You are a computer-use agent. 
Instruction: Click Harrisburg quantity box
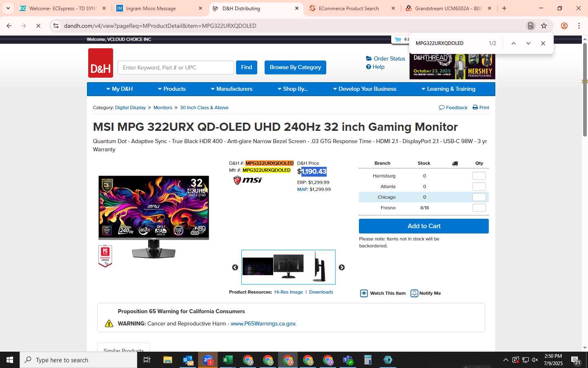point(479,176)
